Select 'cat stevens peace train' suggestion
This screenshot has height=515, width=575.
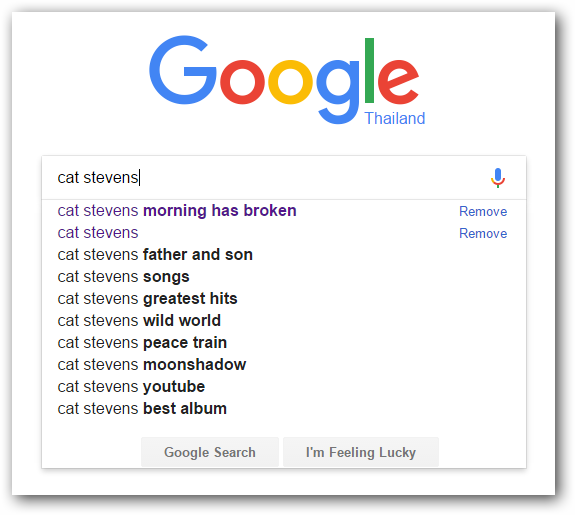point(284,343)
